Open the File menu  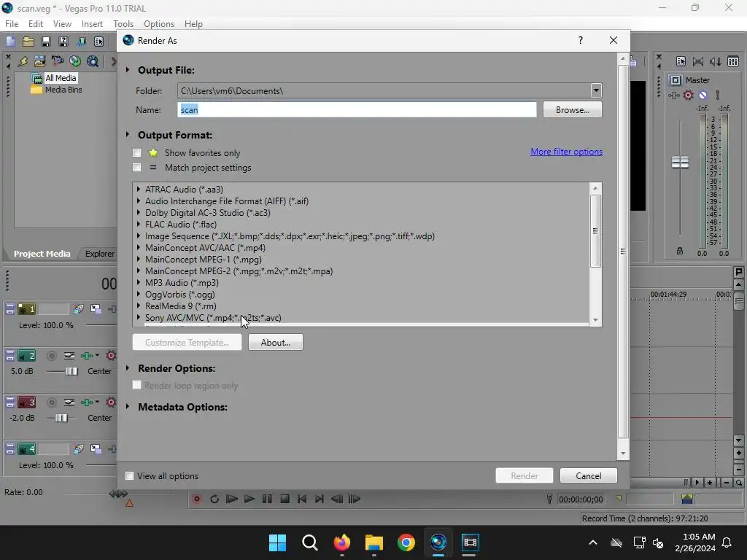coord(12,24)
